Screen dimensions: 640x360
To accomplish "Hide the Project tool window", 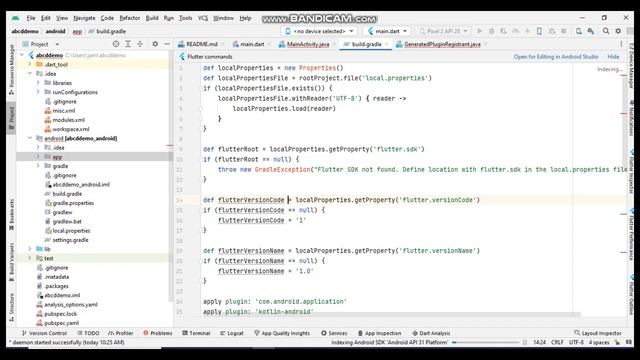I will pyautogui.click(x=167, y=44).
